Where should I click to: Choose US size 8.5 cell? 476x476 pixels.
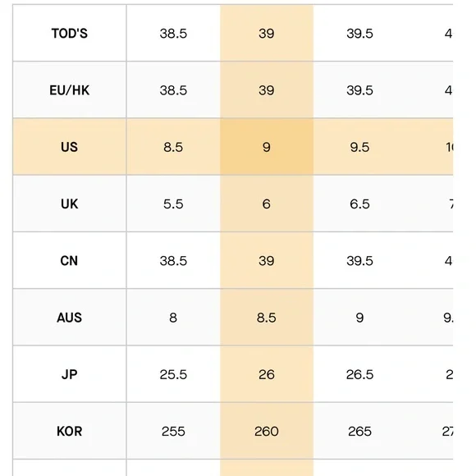coord(173,147)
